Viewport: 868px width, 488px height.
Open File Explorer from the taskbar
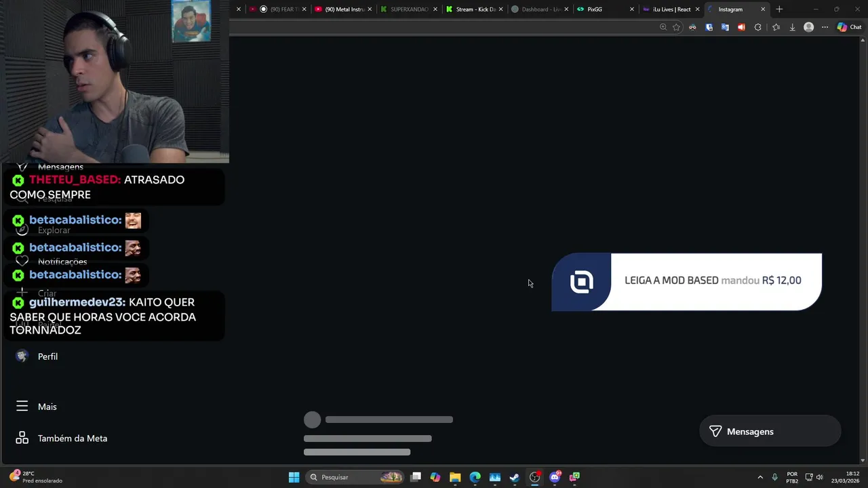pyautogui.click(x=455, y=477)
